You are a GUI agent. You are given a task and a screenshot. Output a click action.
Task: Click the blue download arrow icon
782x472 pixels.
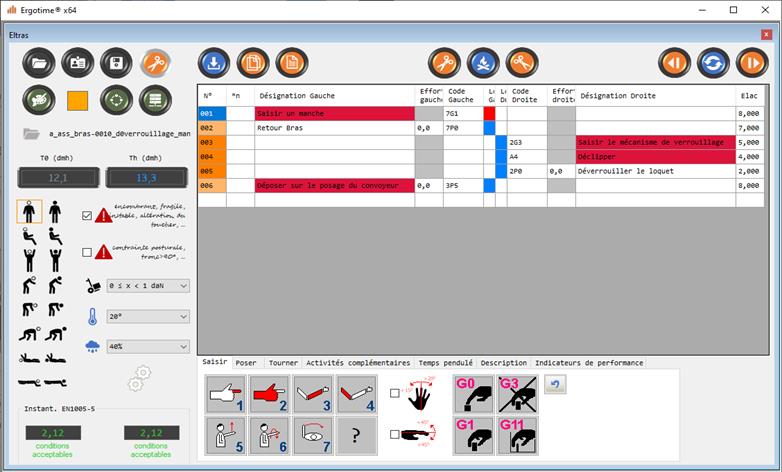(x=214, y=63)
